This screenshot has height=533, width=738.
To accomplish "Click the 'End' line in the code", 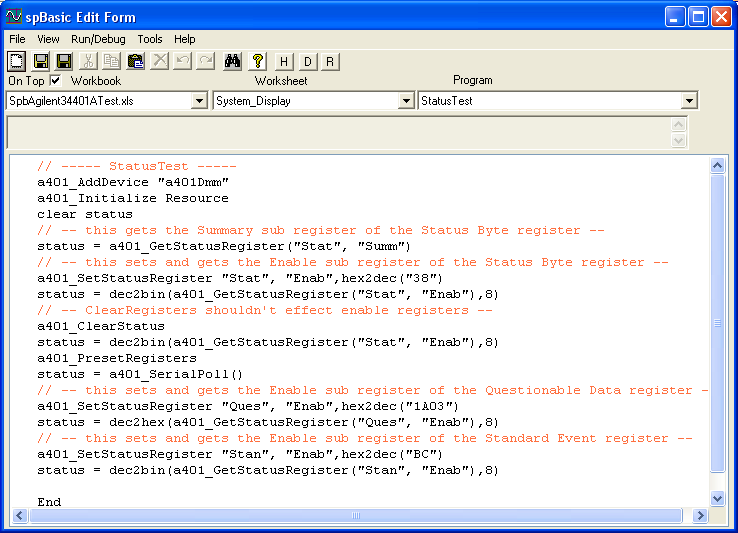I will [49, 502].
